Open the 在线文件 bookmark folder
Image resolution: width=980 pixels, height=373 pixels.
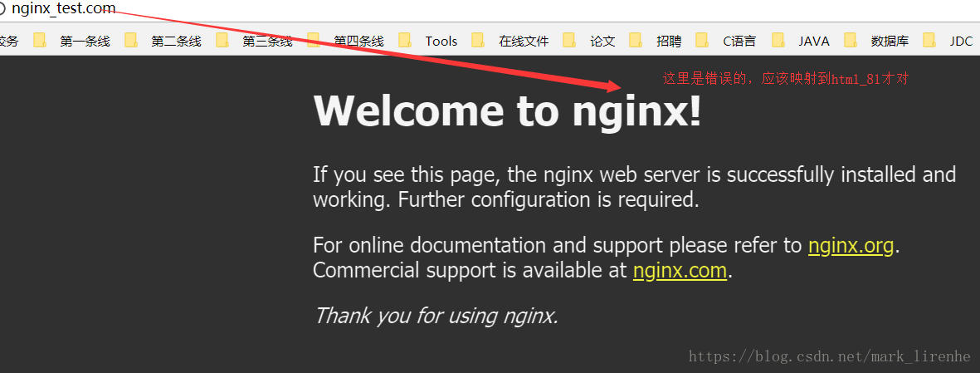coord(510,42)
